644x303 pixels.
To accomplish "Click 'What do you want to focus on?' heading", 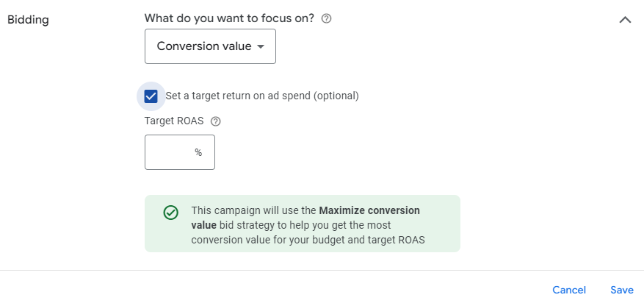I will (230, 18).
